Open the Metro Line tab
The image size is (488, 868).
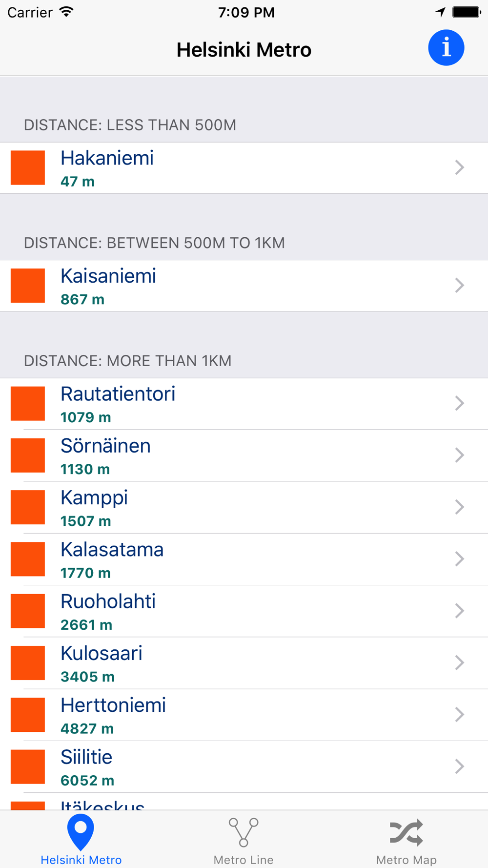[244, 840]
